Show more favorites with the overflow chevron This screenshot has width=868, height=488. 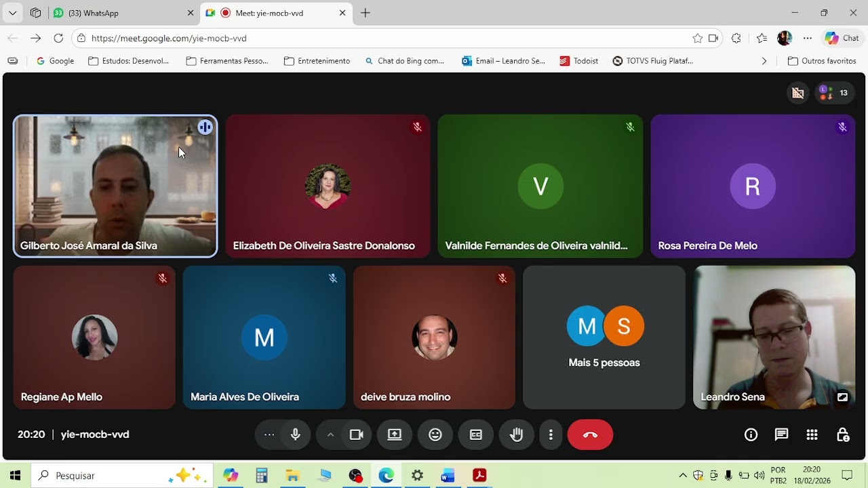coord(764,61)
